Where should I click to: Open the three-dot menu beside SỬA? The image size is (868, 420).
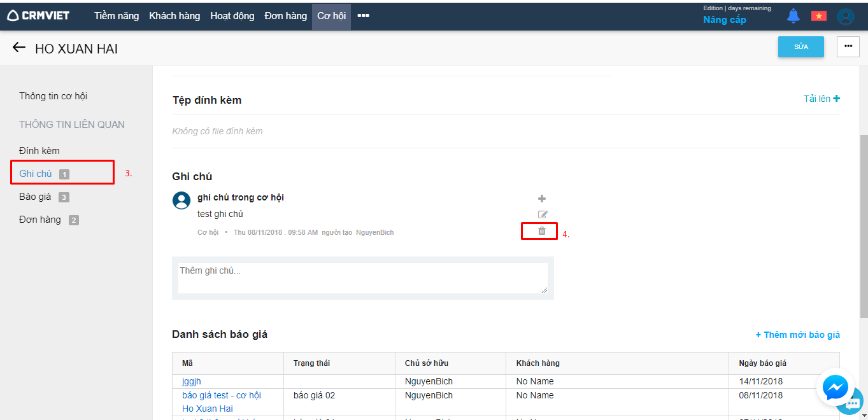click(x=848, y=46)
